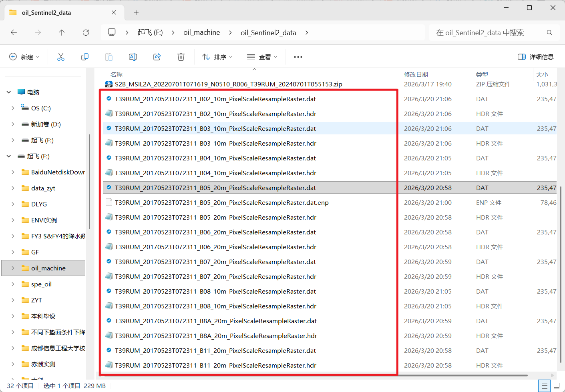Viewport: 565px width, 392px height.
Task: Click the Delete trash icon
Action: [181, 57]
